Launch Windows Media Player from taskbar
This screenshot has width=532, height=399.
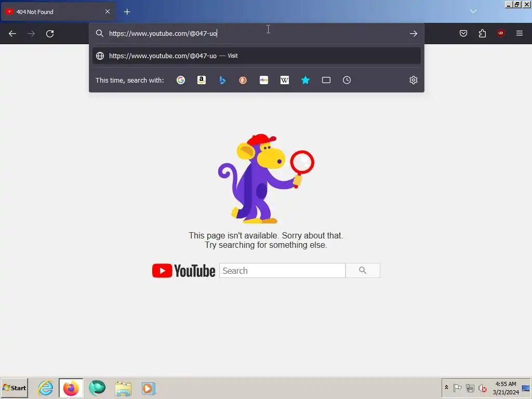click(148, 389)
